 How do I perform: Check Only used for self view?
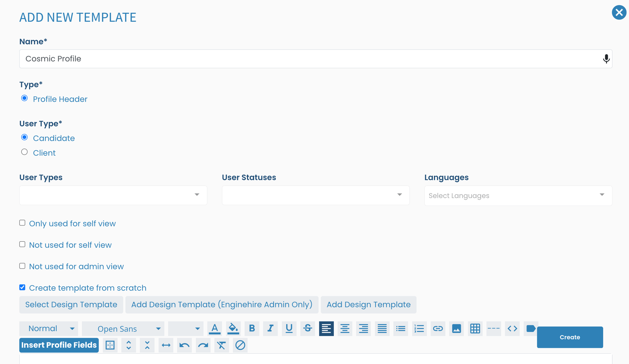click(x=22, y=223)
